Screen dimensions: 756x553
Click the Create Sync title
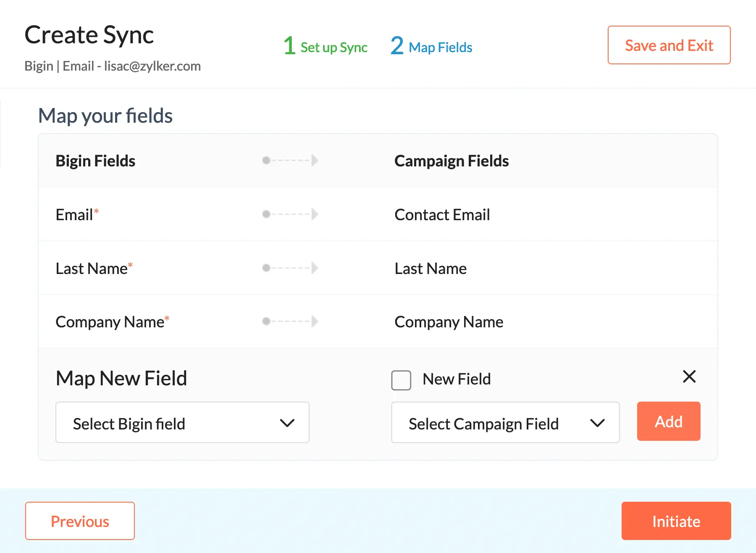(x=89, y=35)
